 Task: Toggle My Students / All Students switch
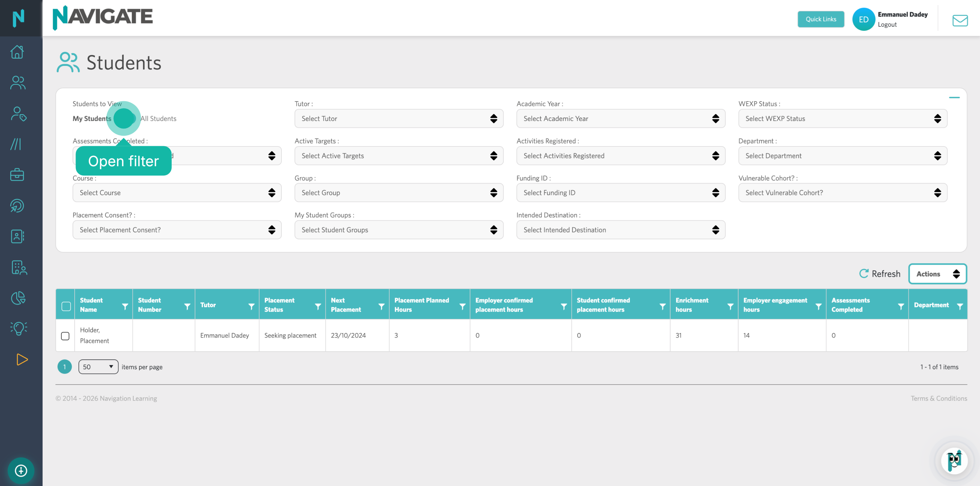[x=125, y=119]
